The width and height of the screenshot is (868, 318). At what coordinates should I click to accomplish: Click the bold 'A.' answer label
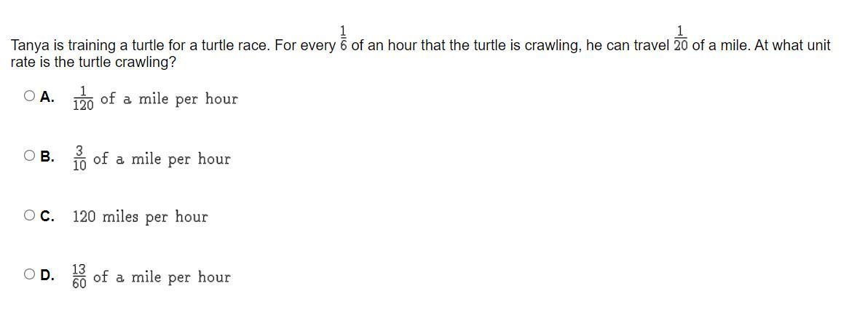tap(47, 97)
